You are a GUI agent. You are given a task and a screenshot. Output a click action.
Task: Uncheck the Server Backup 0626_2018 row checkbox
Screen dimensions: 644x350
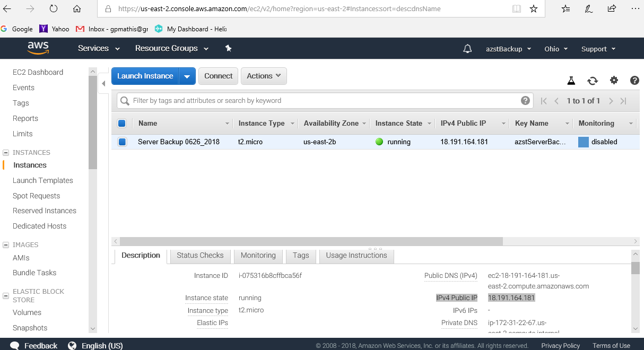point(122,142)
